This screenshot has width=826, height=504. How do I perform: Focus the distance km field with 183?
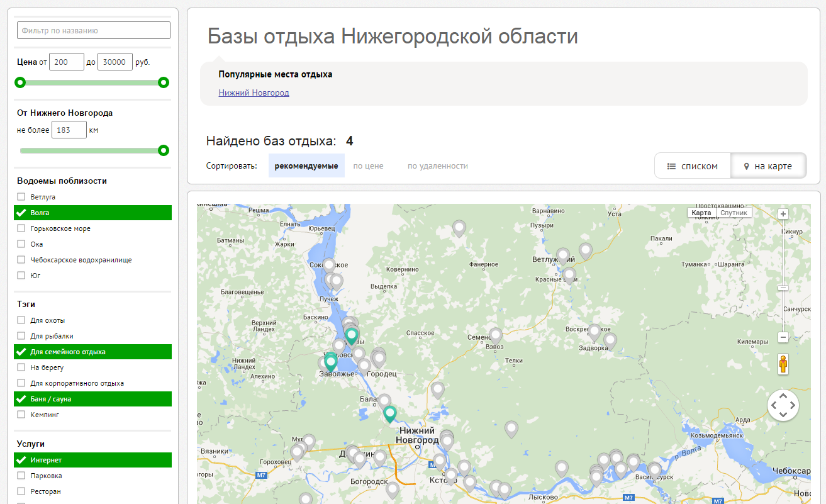click(x=69, y=130)
